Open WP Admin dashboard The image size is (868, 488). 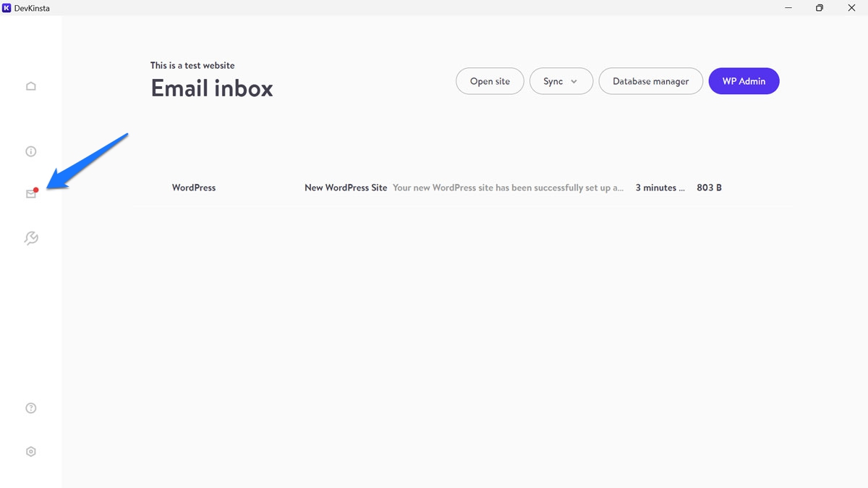[x=744, y=82]
